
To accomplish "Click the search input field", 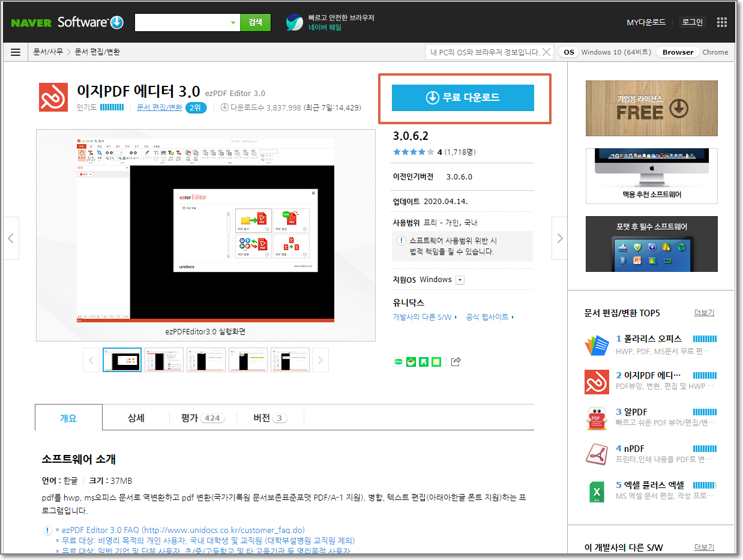I will click(182, 22).
